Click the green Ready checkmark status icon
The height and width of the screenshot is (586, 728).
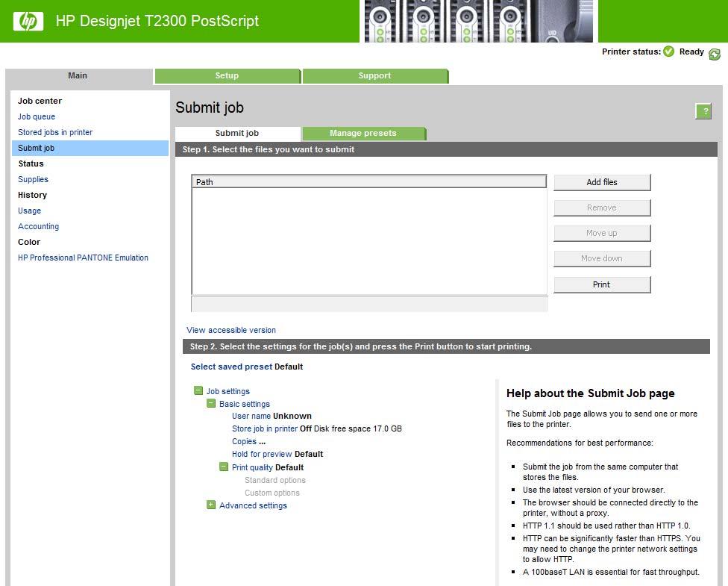pos(668,52)
